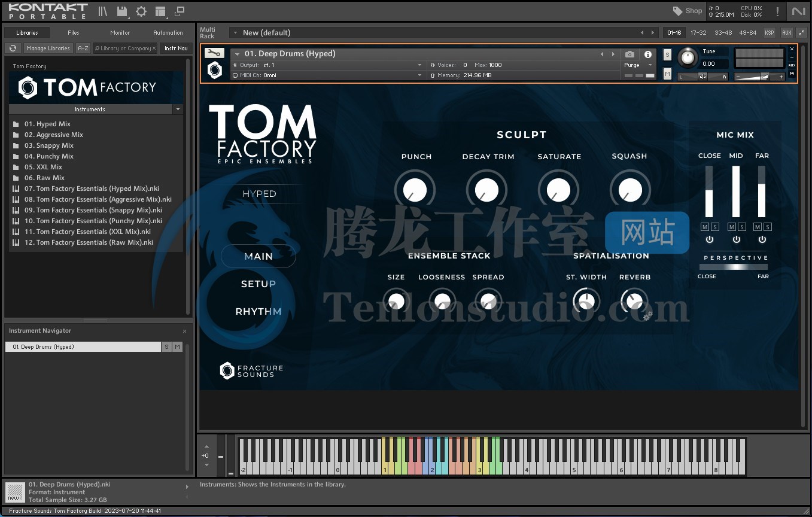Toggle the FAR mic power button
Screen dimensions: 812x517
click(x=762, y=239)
